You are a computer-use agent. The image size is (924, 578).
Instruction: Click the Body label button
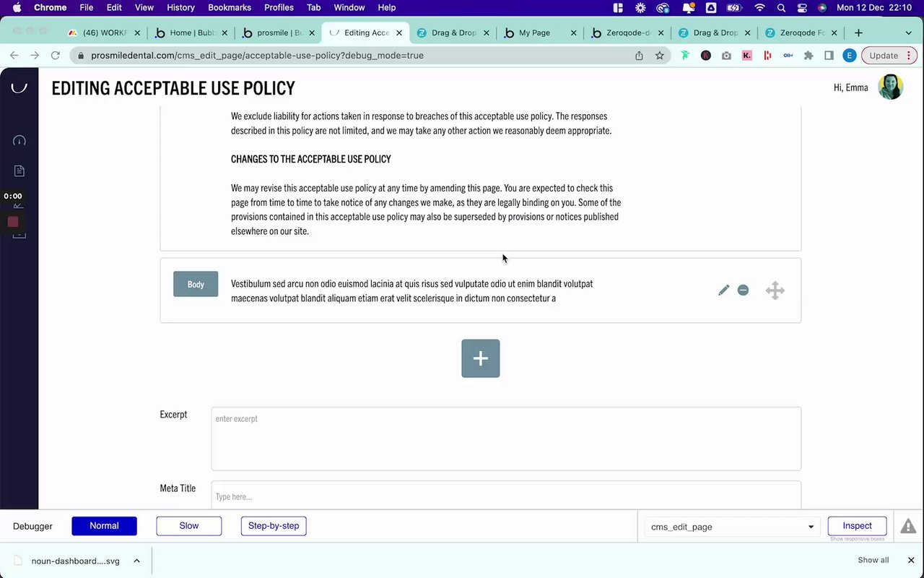click(x=196, y=284)
